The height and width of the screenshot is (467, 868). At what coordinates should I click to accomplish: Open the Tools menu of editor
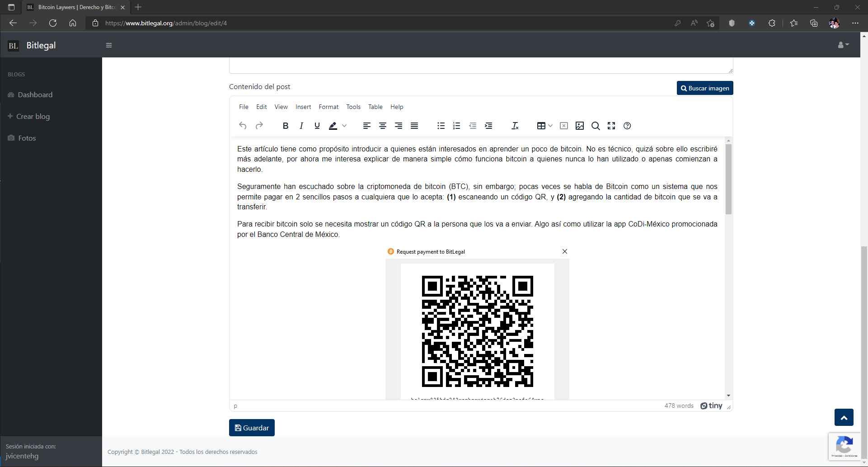(353, 107)
